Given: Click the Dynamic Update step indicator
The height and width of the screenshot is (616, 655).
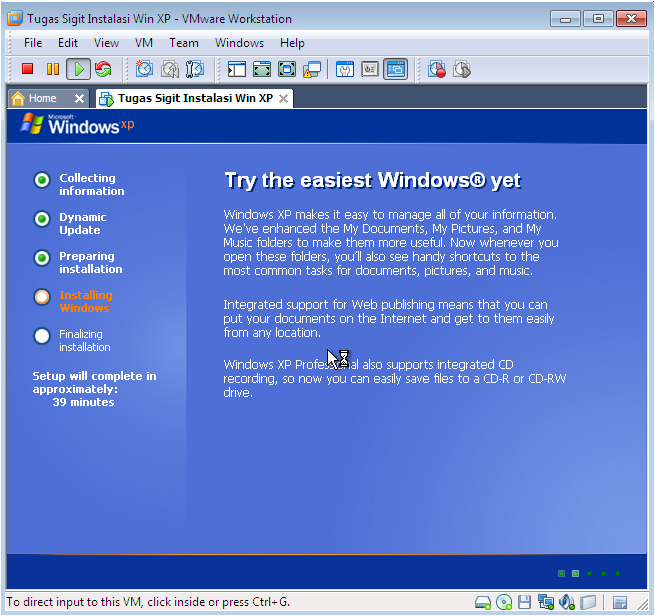Looking at the screenshot, I should click(x=42, y=219).
